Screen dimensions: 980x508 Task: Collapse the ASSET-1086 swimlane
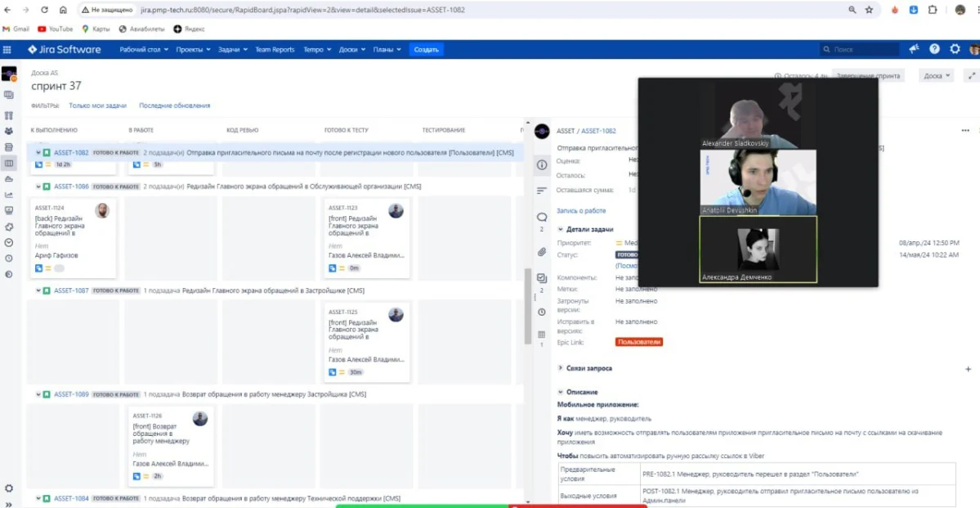(x=38, y=187)
